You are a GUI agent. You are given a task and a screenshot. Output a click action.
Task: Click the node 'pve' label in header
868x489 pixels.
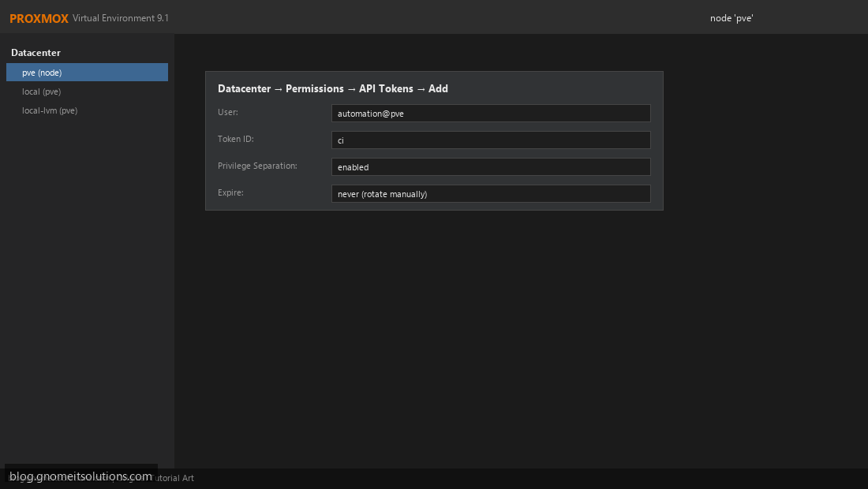731,18
